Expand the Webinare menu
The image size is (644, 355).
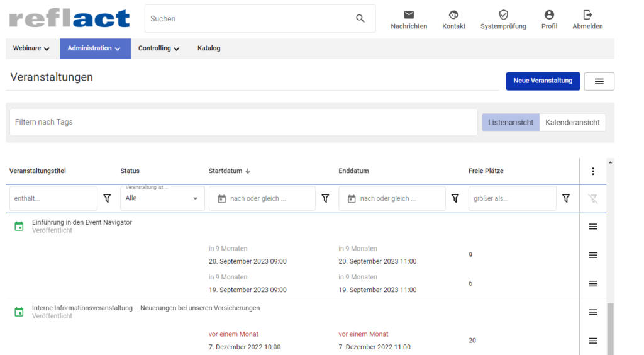pyautogui.click(x=31, y=48)
